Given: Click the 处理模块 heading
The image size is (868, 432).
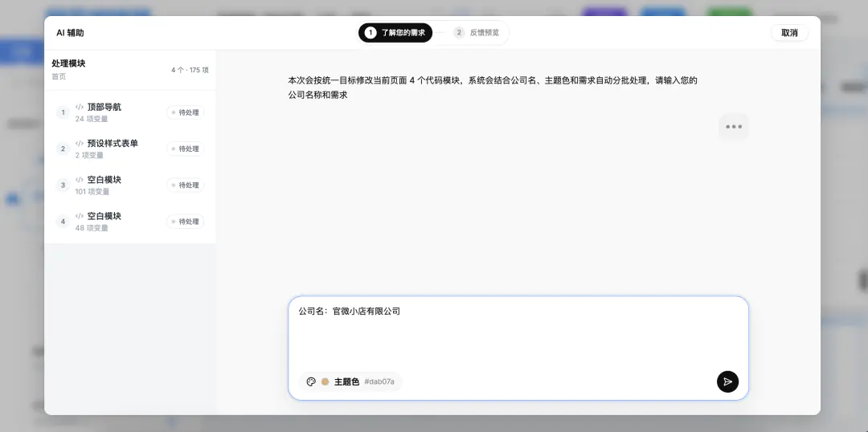Looking at the screenshot, I should pyautogui.click(x=68, y=63).
